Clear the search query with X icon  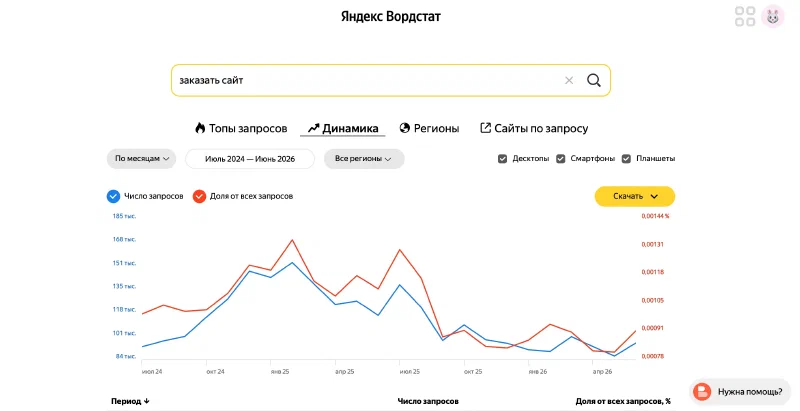click(x=569, y=80)
